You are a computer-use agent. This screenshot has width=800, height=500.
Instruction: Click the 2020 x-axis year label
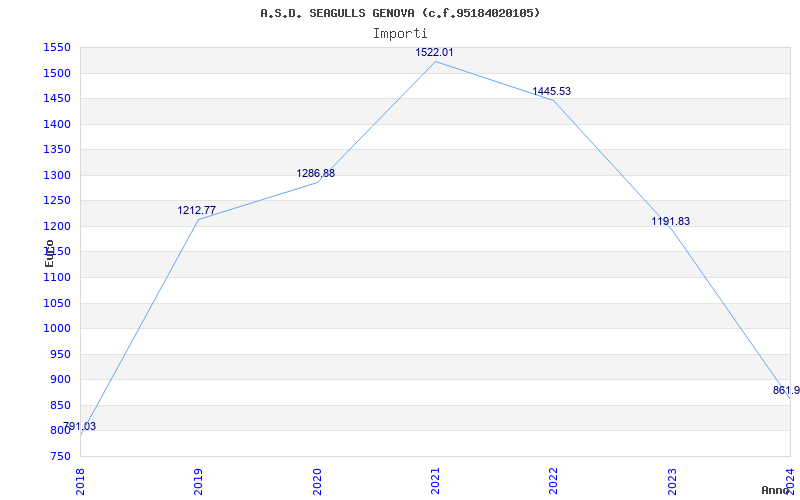[x=317, y=482]
